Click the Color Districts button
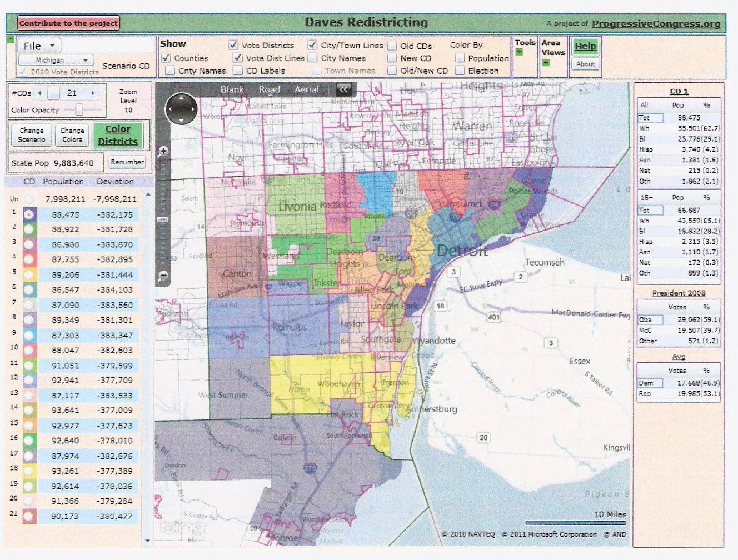This screenshot has width=738, height=560. (117, 135)
